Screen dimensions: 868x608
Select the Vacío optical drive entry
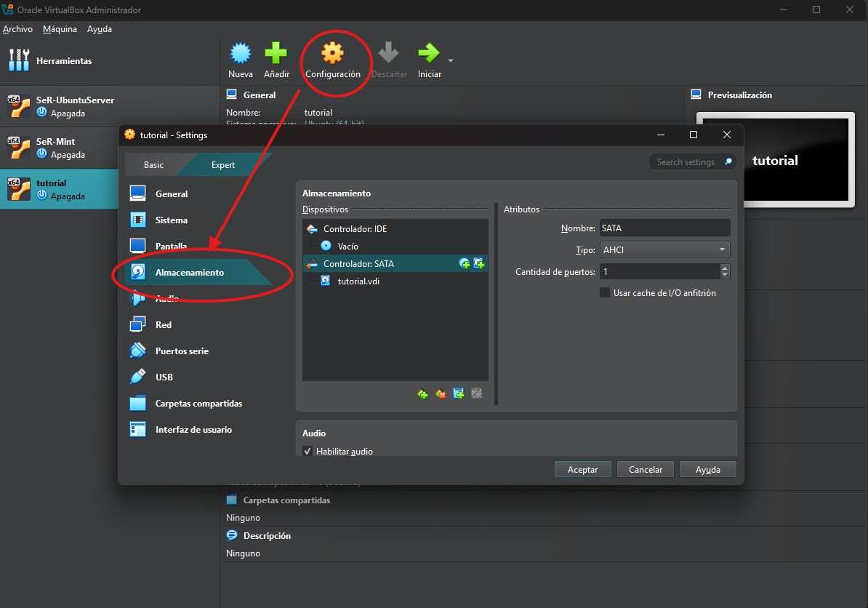coord(347,247)
